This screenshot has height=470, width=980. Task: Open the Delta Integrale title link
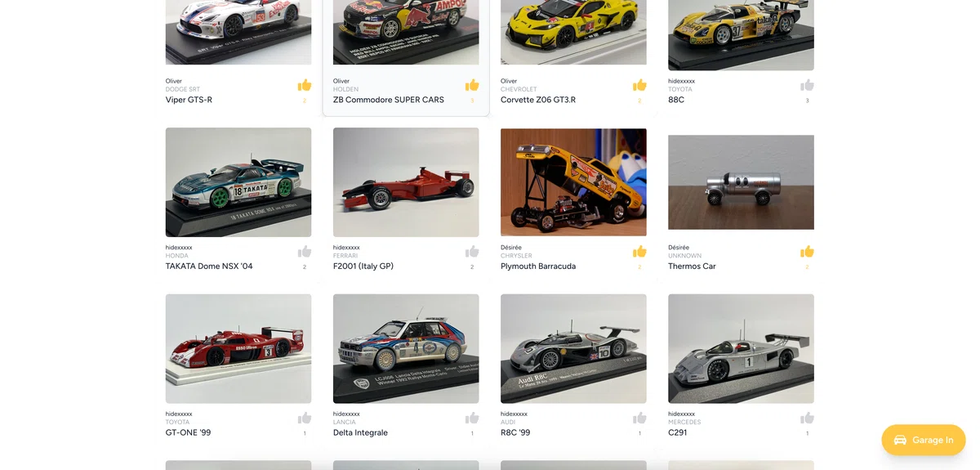click(360, 433)
